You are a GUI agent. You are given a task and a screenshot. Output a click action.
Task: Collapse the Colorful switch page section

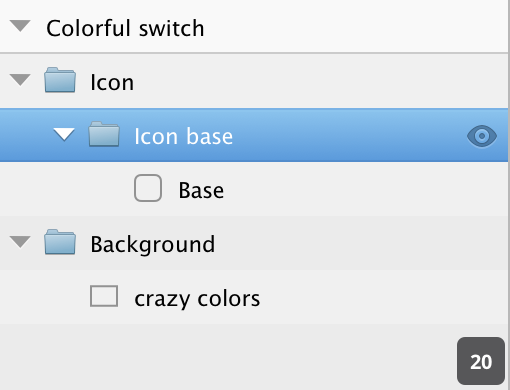(x=20, y=26)
